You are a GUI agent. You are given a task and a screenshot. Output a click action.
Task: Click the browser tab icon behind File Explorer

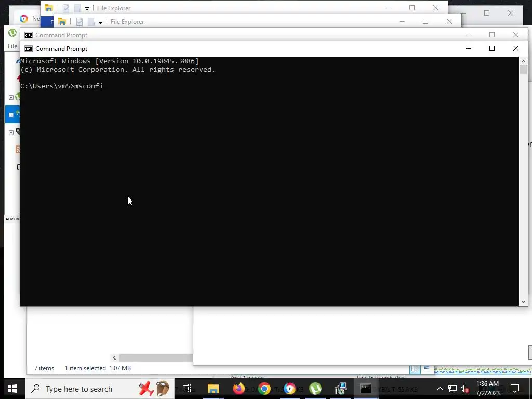(x=24, y=19)
